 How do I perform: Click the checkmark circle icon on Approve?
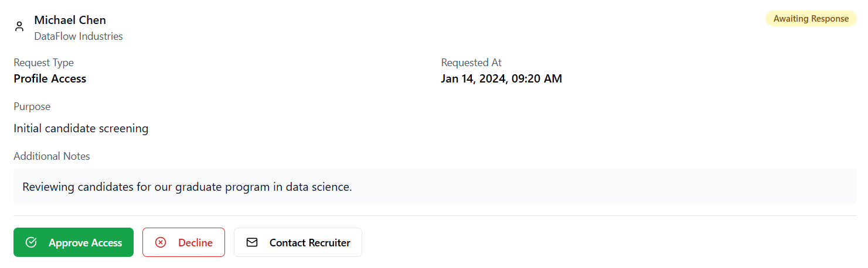click(31, 242)
